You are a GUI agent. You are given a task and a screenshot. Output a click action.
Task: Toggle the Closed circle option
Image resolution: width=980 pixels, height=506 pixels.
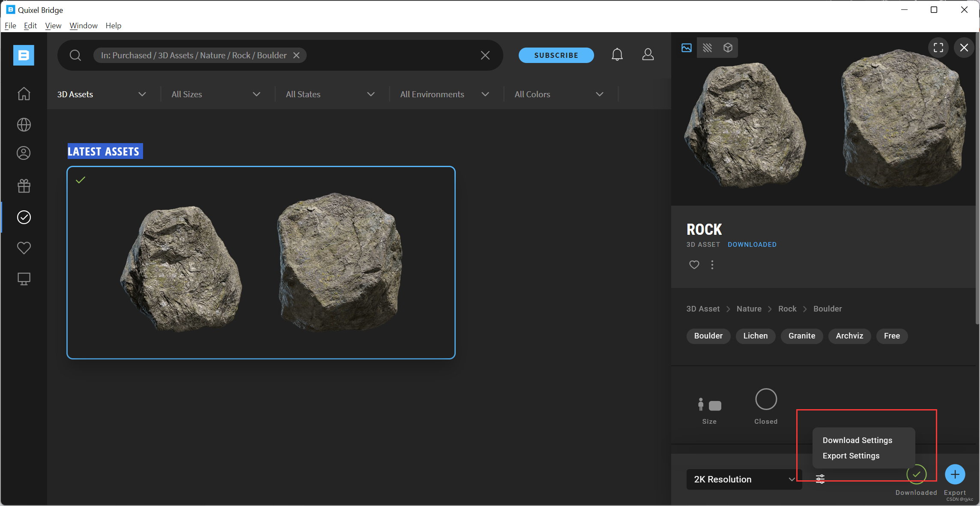766,399
